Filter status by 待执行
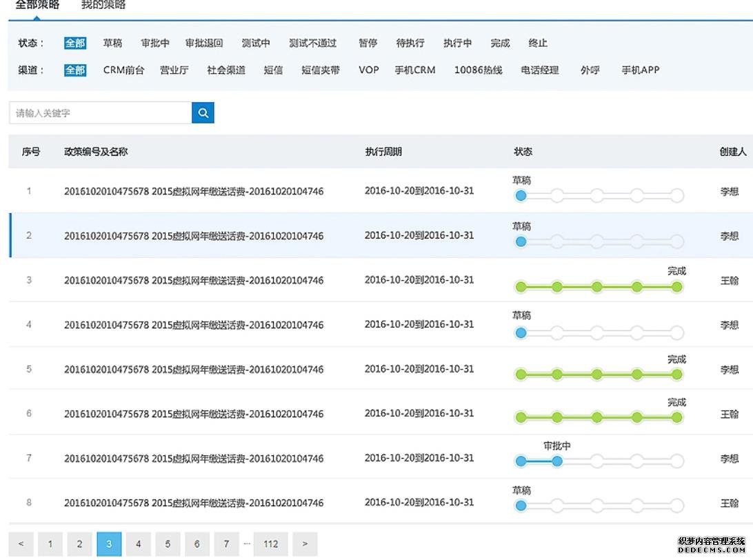The image size is (753, 560). point(410,43)
